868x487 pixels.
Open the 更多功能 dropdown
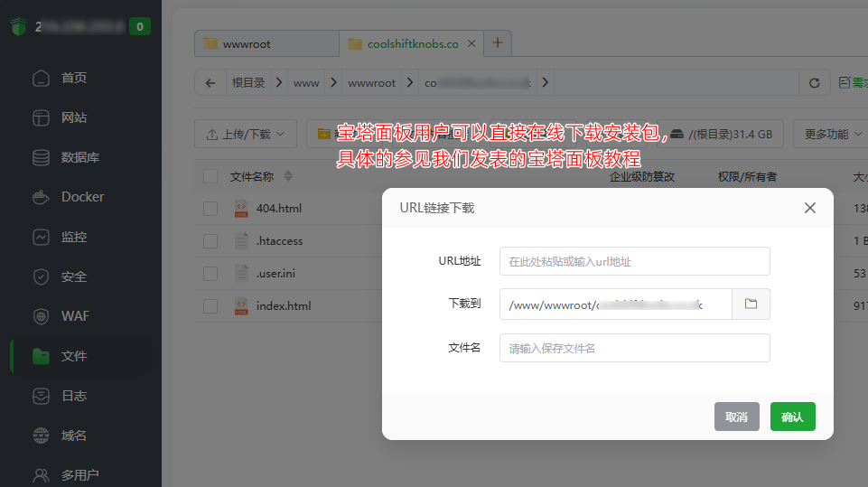point(833,134)
